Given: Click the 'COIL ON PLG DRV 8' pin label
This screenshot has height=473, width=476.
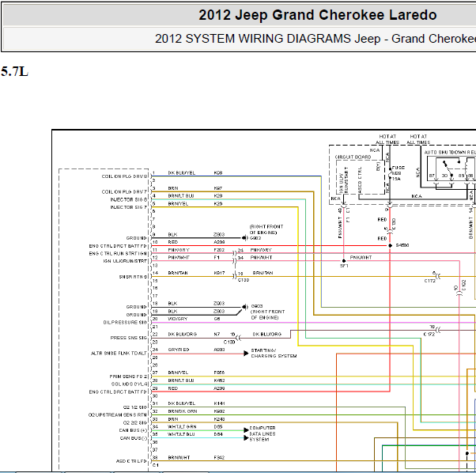Looking at the screenshot, I should coord(124,176).
